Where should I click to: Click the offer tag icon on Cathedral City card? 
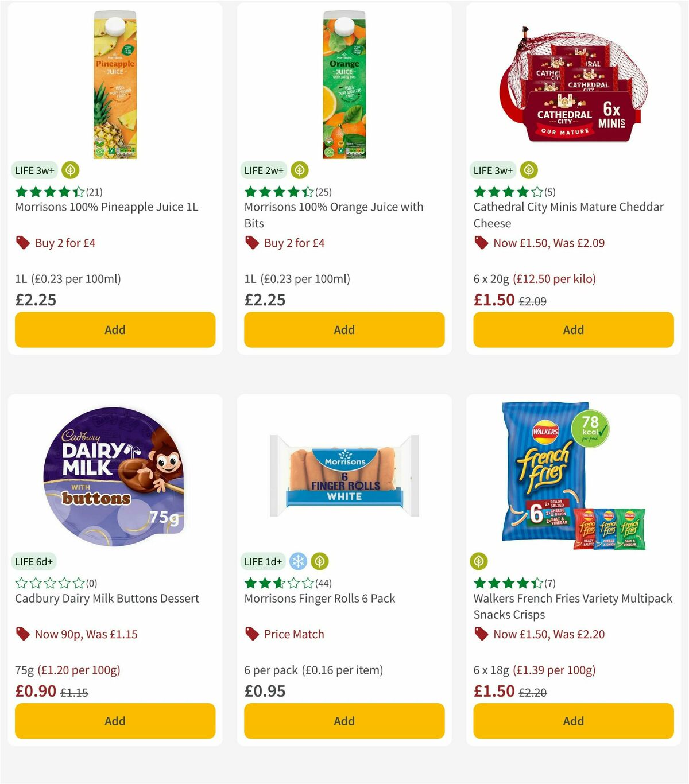tap(481, 243)
